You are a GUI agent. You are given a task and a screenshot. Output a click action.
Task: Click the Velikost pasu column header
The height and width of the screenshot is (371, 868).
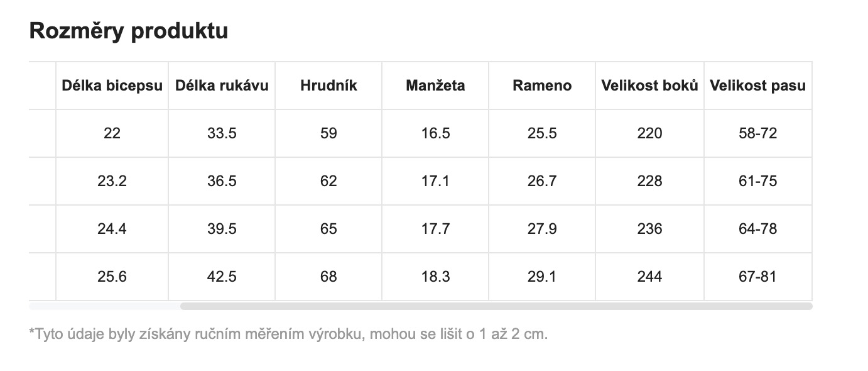[x=758, y=86]
